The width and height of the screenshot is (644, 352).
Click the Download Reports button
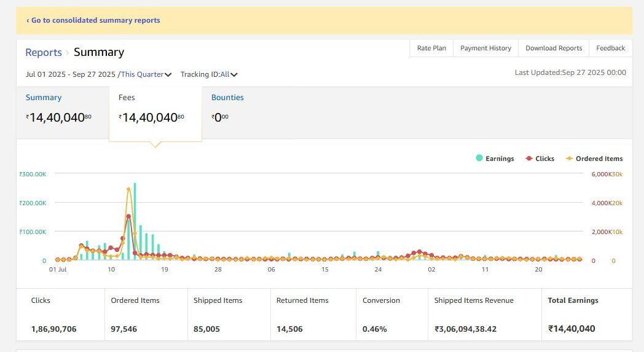click(x=554, y=48)
